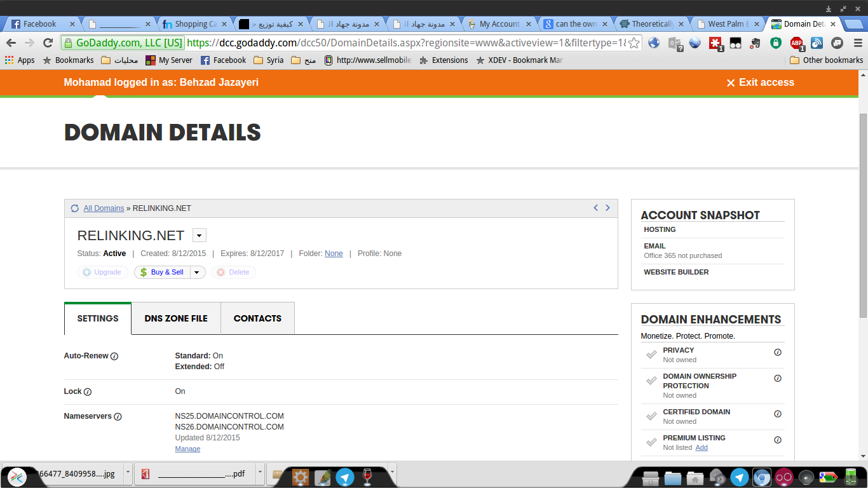This screenshot has height=488, width=868.
Task: Click the browser back arrow
Action: [x=11, y=43]
